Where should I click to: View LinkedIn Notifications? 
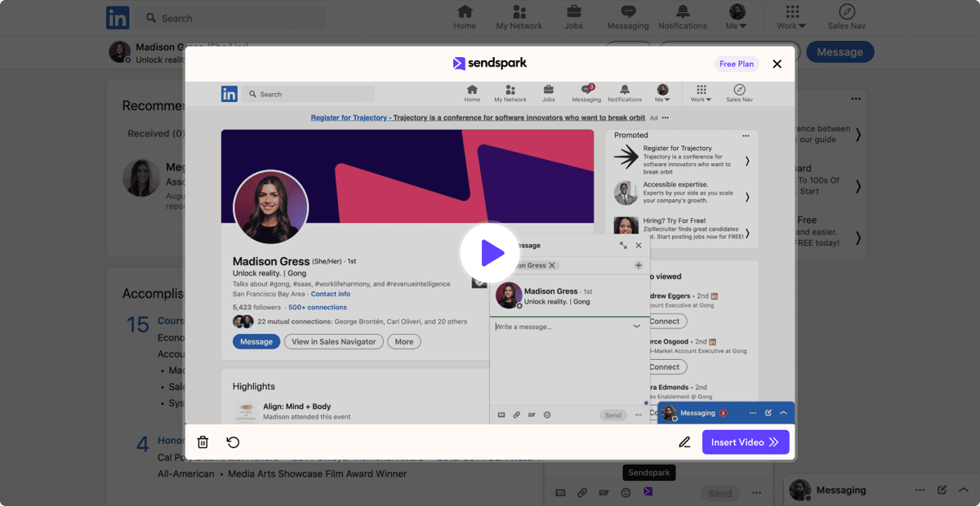coord(683,17)
